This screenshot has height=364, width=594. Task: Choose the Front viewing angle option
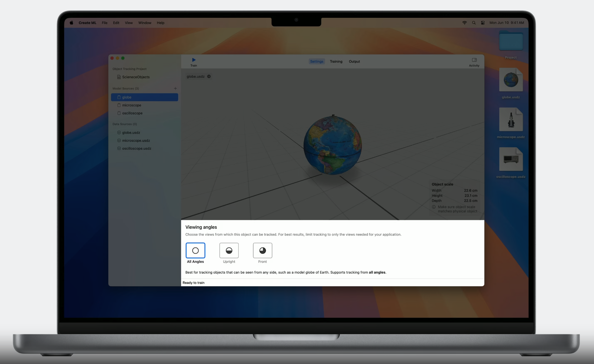pos(263,251)
